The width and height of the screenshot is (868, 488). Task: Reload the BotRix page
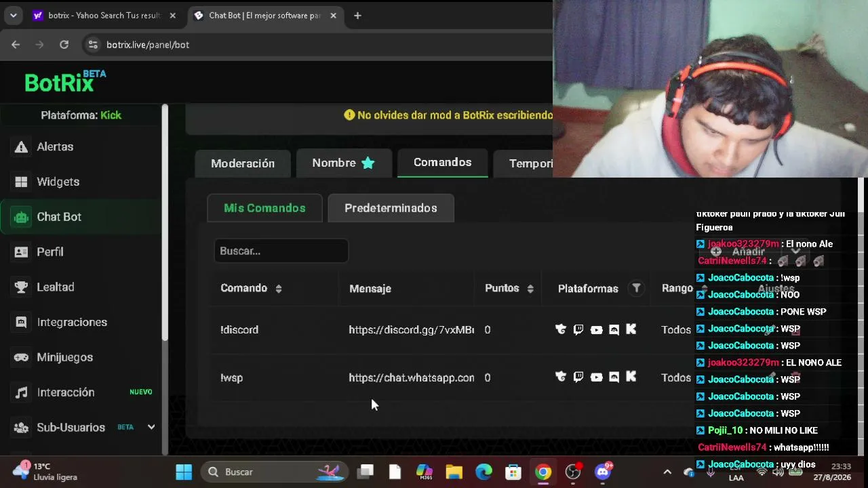tap(64, 45)
